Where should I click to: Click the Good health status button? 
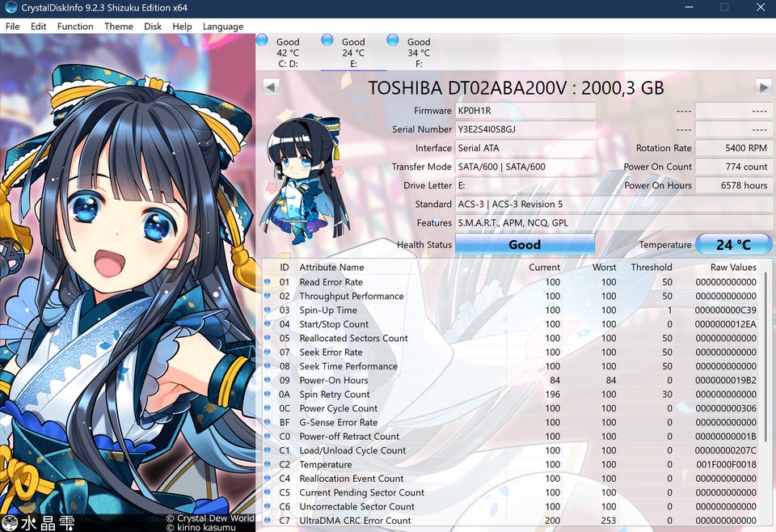click(x=525, y=244)
